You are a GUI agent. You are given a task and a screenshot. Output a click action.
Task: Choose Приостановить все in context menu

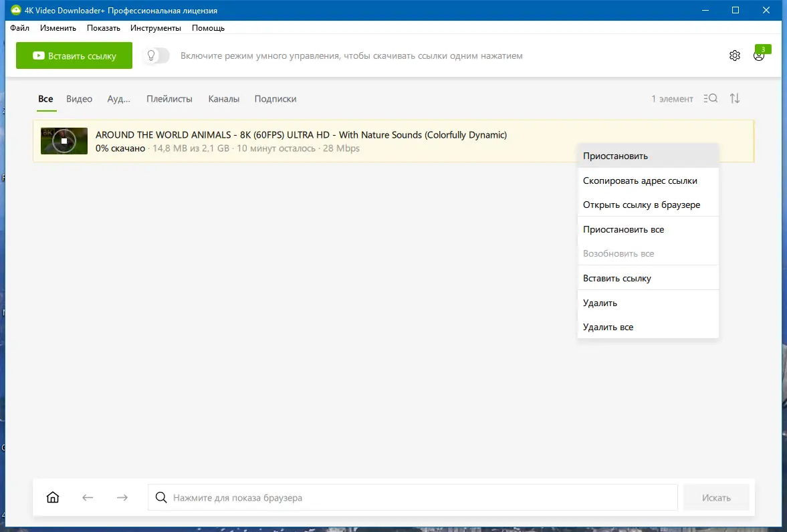point(648,229)
